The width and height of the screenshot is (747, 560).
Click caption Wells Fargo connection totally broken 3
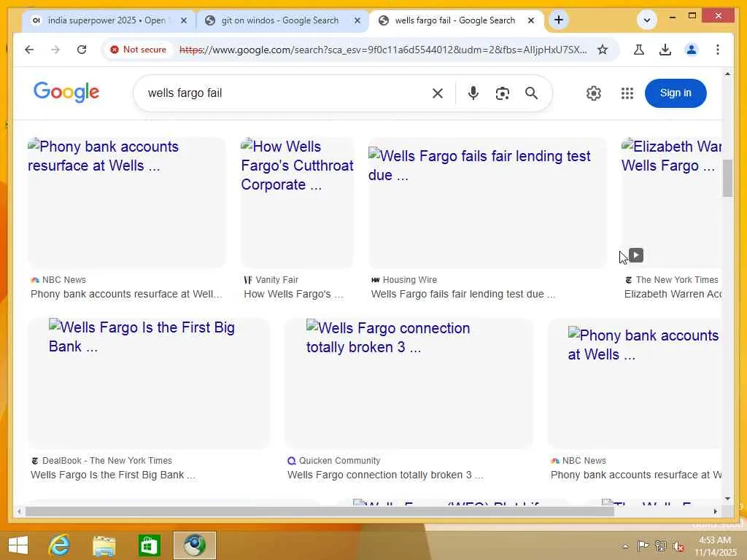tap(385, 475)
